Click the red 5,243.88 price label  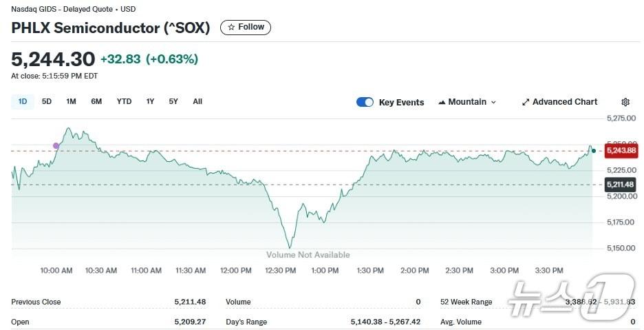pos(621,151)
